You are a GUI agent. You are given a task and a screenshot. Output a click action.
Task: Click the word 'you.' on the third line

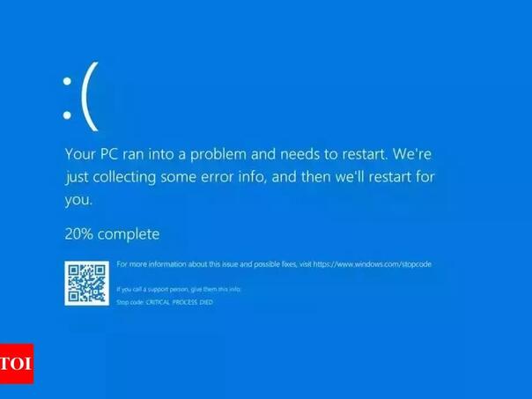tap(78, 200)
